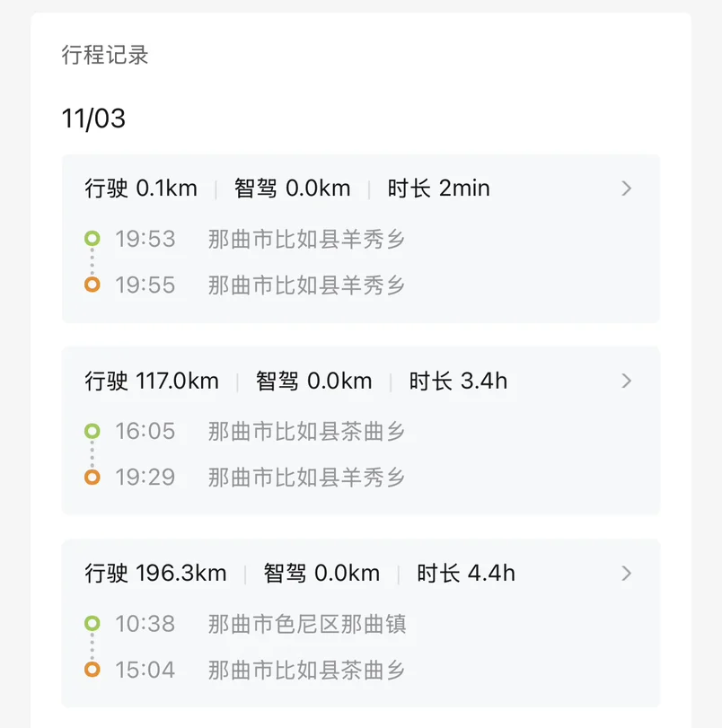
Task: Tap destination 那曲市比如县羊秀乡 at 19:29
Action: 307,478
